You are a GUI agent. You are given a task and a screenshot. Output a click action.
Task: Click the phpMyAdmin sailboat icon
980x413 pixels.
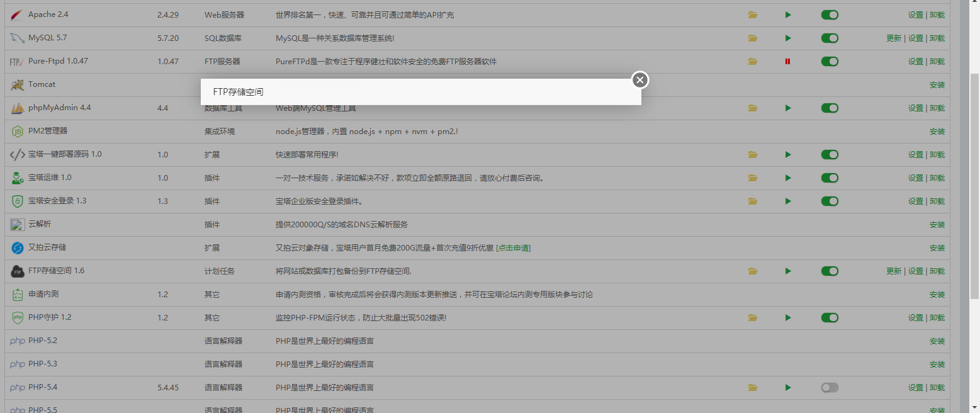(x=18, y=108)
